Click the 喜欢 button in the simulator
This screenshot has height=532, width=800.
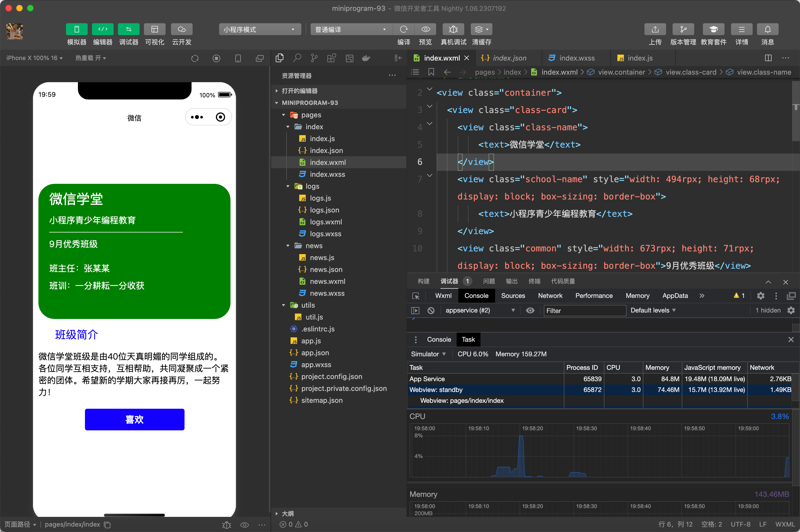tap(134, 420)
